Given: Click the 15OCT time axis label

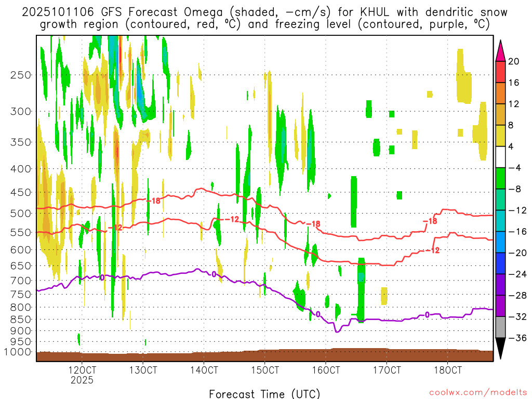Looking at the screenshot, I should 265,370.
